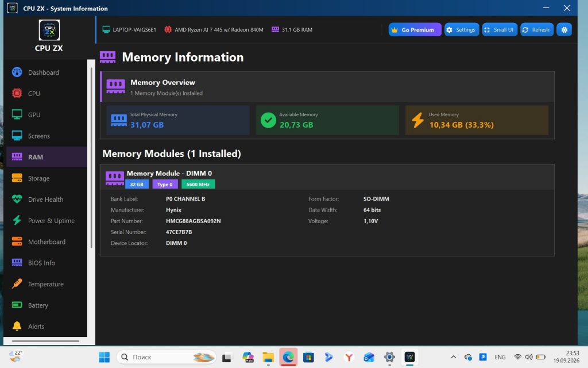The image size is (588, 368).
Task: Click the AMD Ryzen AI 7 445 label
Action: 219,30
